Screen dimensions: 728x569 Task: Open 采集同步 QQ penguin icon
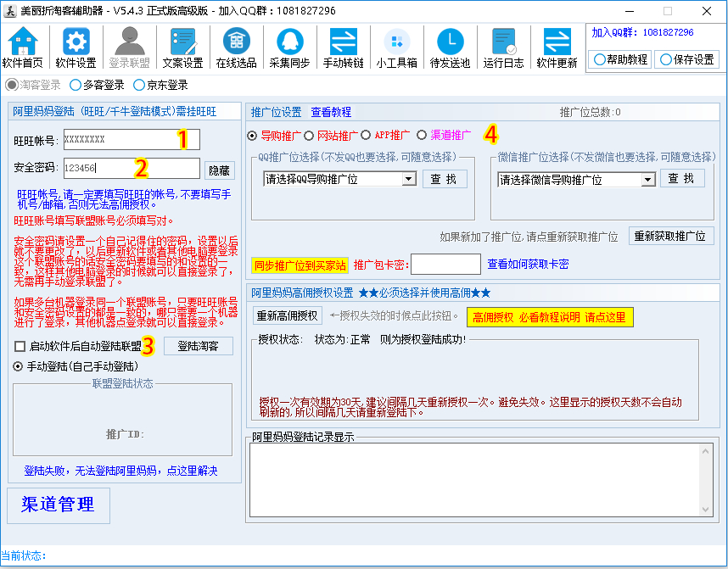click(x=289, y=47)
